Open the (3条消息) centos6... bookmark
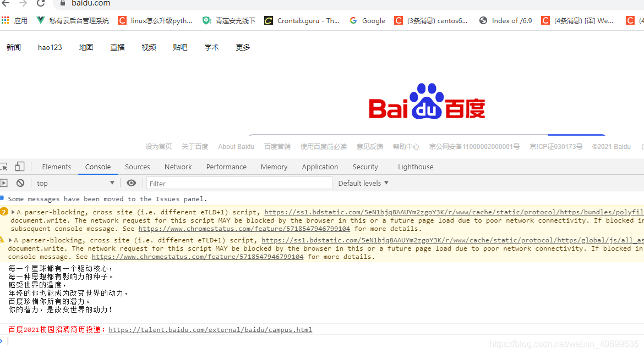This screenshot has height=354, width=644. tap(431, 20)
